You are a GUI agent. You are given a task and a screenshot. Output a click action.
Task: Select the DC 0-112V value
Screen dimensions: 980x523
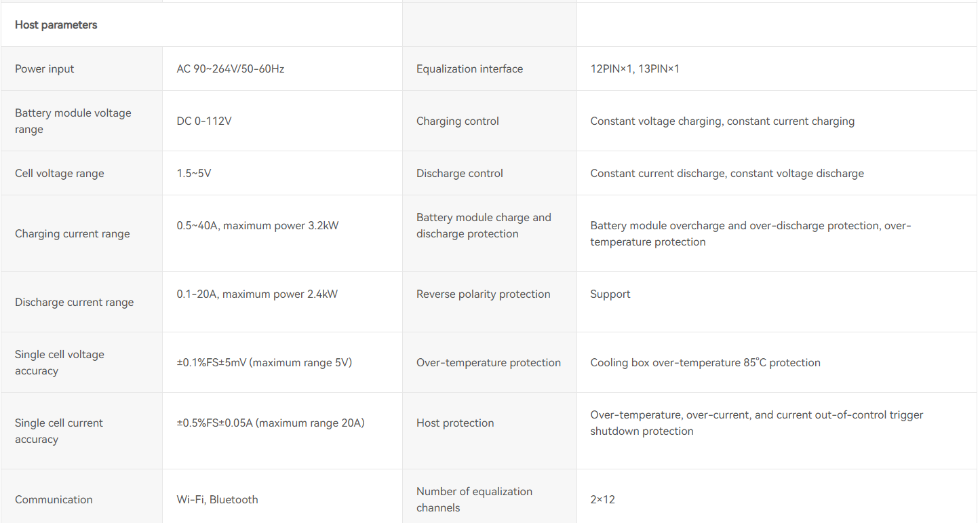tap(204, 121)
